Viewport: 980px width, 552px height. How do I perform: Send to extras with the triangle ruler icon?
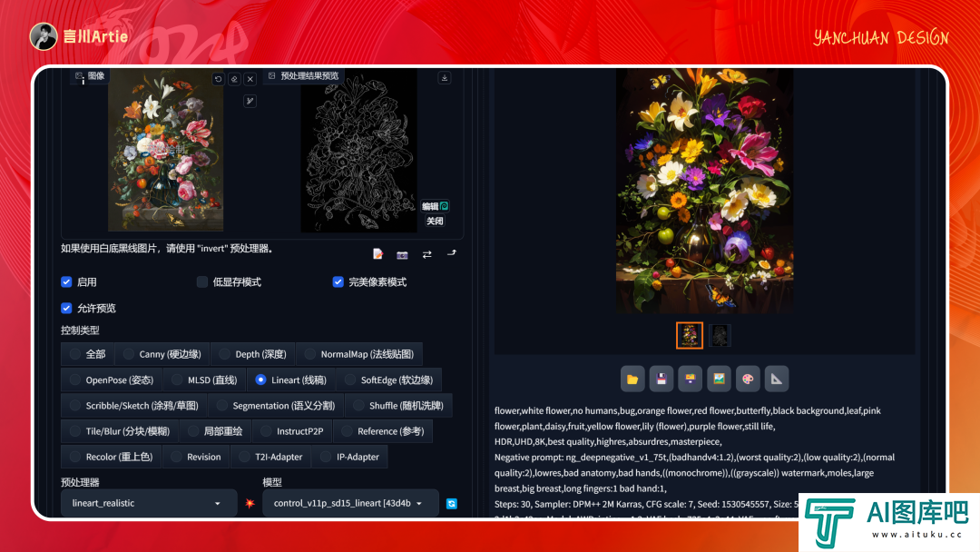point(776,379)
